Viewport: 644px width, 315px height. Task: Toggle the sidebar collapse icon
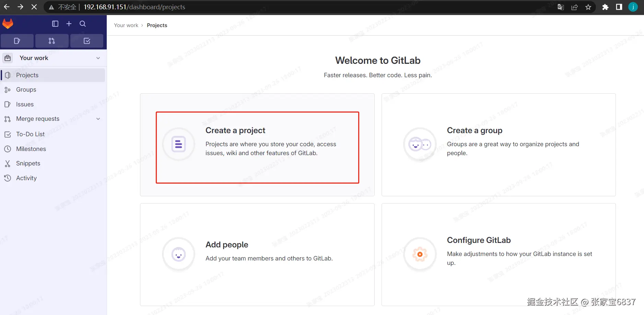(55, 24)
